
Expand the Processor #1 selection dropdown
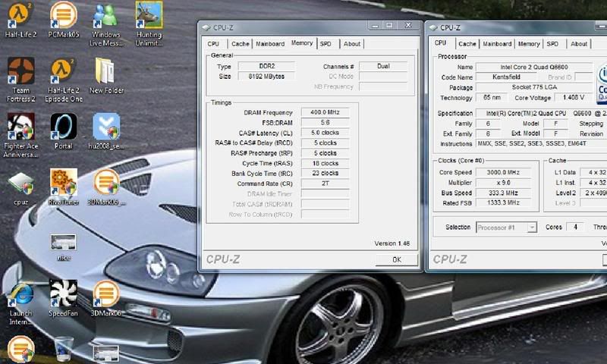pos(533,227)
